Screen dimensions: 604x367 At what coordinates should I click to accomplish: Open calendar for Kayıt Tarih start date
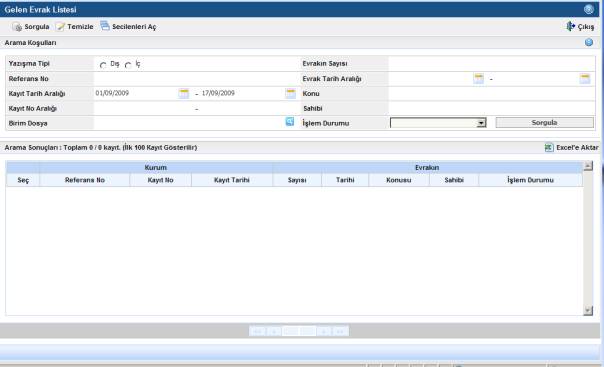click(x=184, y=93)
